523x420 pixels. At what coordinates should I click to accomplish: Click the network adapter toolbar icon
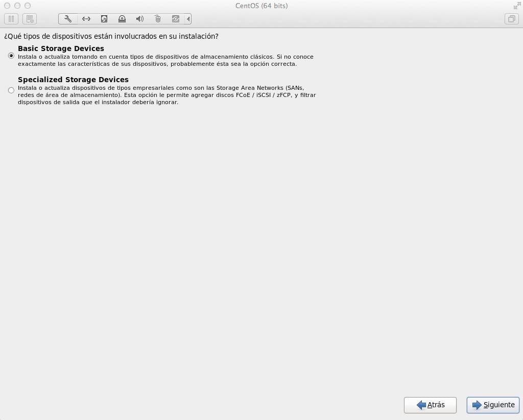click(x=86, y=19)
